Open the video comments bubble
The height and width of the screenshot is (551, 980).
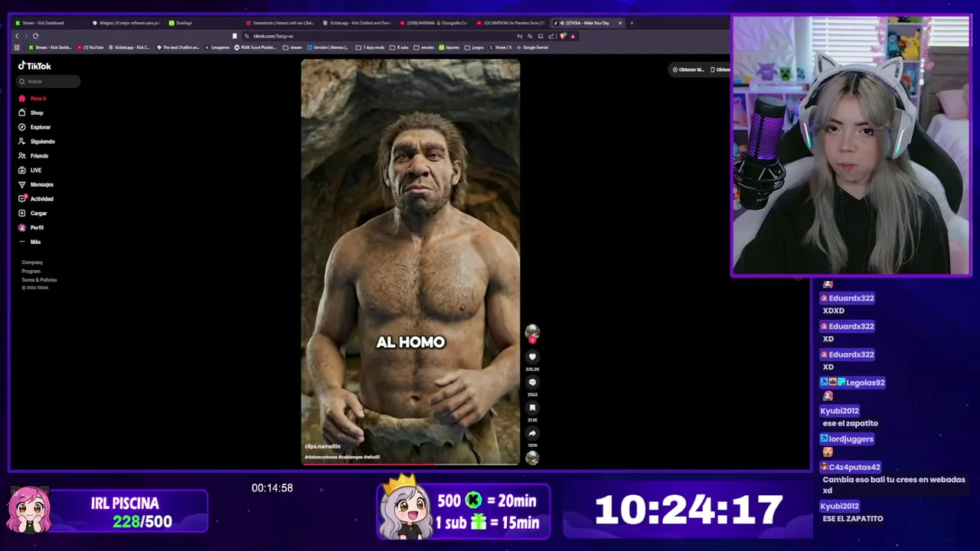[x=532, y=383]
